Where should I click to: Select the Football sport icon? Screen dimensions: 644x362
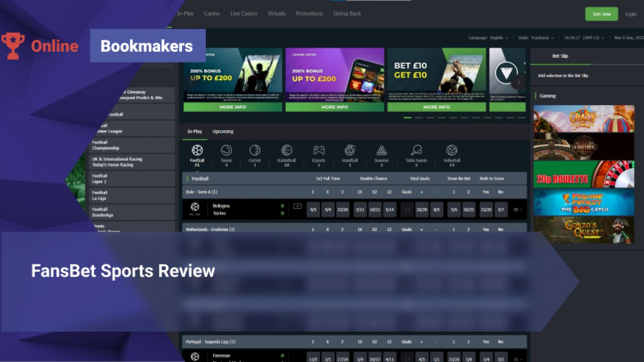pyautogui.click(x=198, y=152)
